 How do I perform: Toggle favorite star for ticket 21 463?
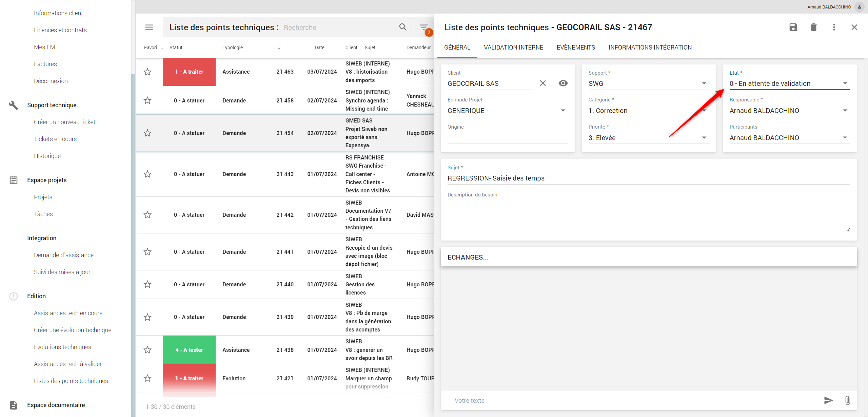point(147,72)
